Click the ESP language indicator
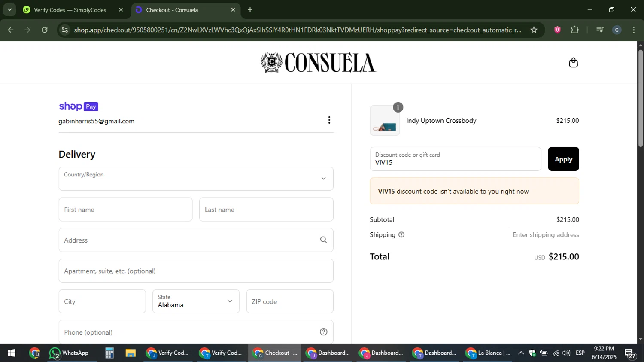 pos(580,353)
